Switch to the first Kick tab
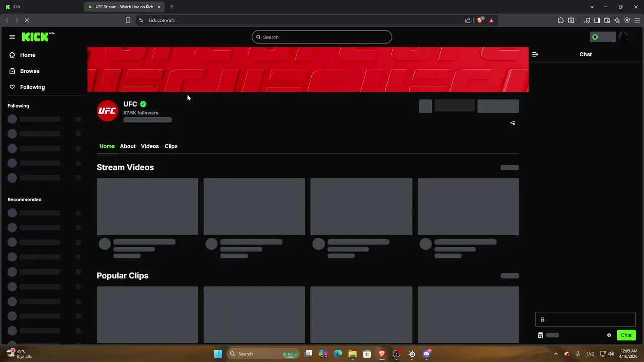The height and width of the screenshot is (362, 644). pos(42,7)
